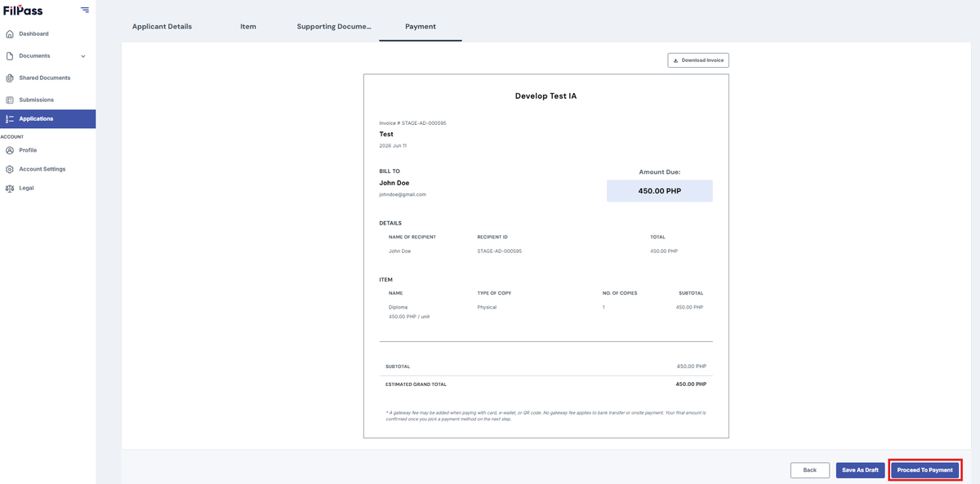Image resolution: width=980 pixels, height=484 pixels.
Task: Click the Diploma item name
Action: pyautogui.click(x=398, y=308)
